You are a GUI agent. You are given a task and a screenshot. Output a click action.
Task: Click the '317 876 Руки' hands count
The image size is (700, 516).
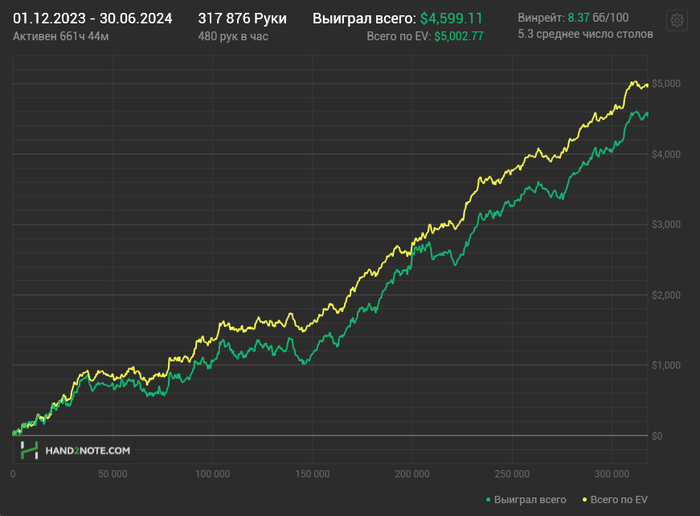242,18
